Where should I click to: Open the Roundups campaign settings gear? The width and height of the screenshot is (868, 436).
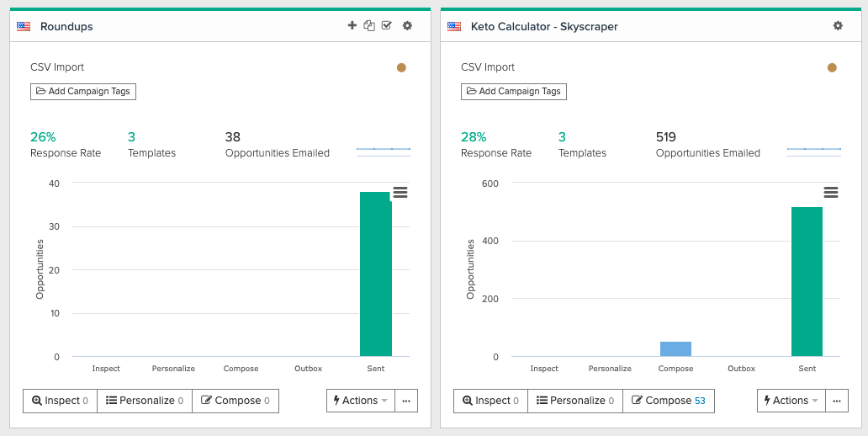click(x=407, y=26)
